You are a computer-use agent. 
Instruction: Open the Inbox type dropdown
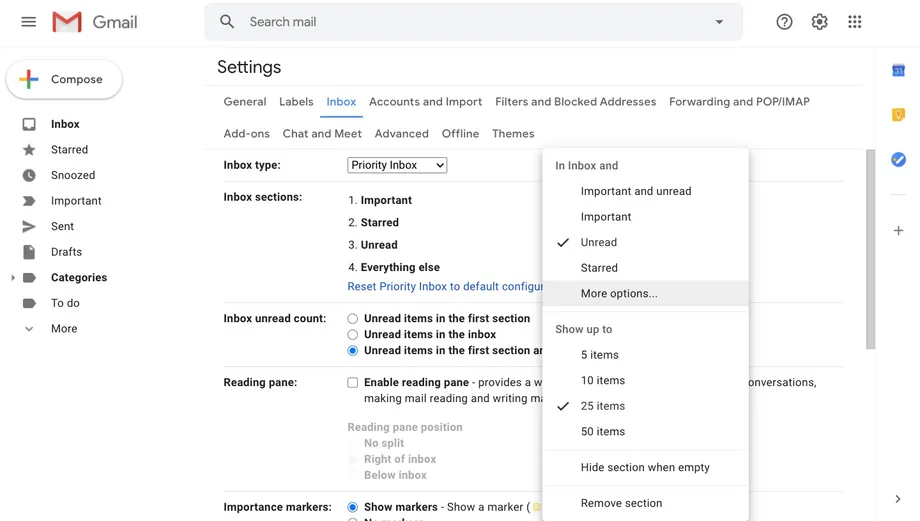[397, 165]
